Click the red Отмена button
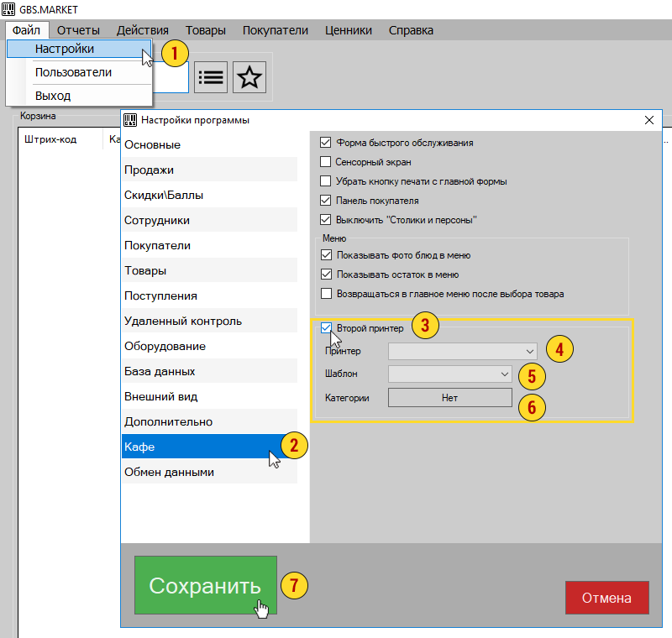The height and width of the screenshot is (638, 672). 606,598
